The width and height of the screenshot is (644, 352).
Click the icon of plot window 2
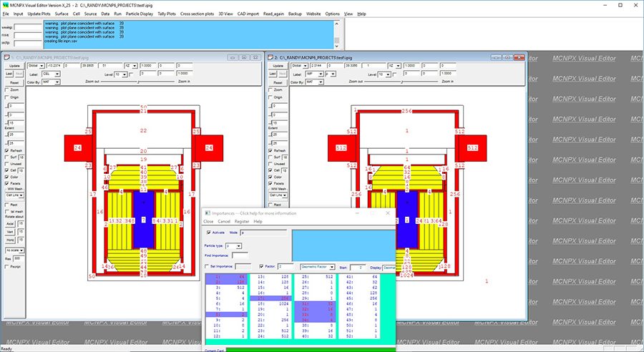point(270,57)
